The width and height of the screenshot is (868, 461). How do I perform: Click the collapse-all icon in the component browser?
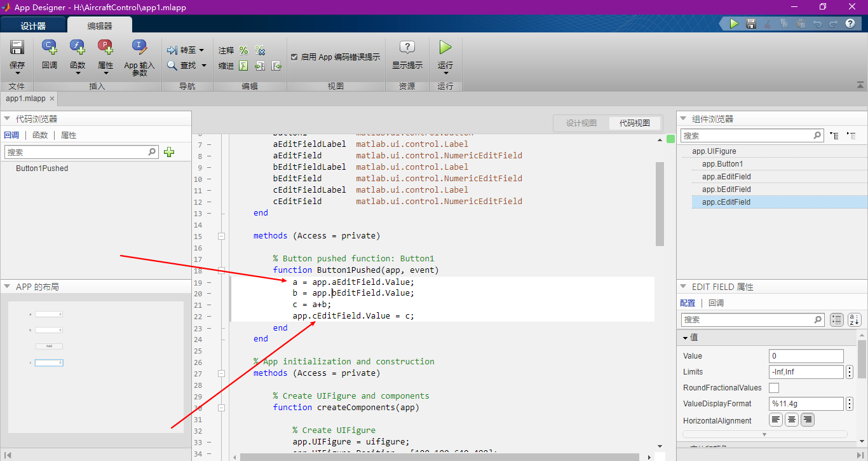tap(851, 135)
